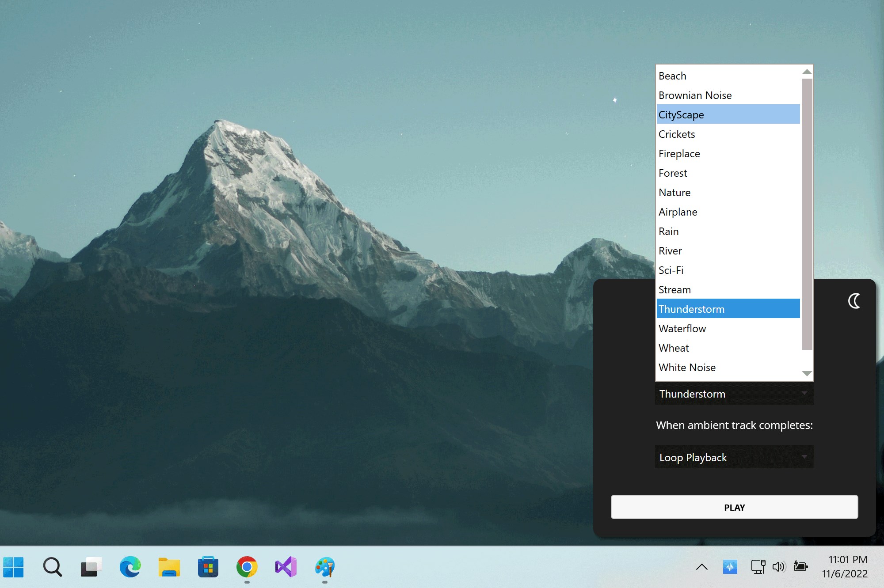This screenshot has height=588, width=884.
Task: Show hidden system tray icons chevron
Action: point(702,567)
